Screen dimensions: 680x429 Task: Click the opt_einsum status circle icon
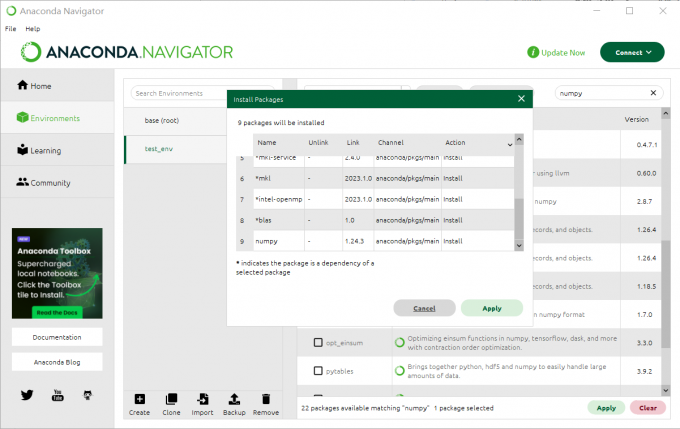[x=399, y=343]
